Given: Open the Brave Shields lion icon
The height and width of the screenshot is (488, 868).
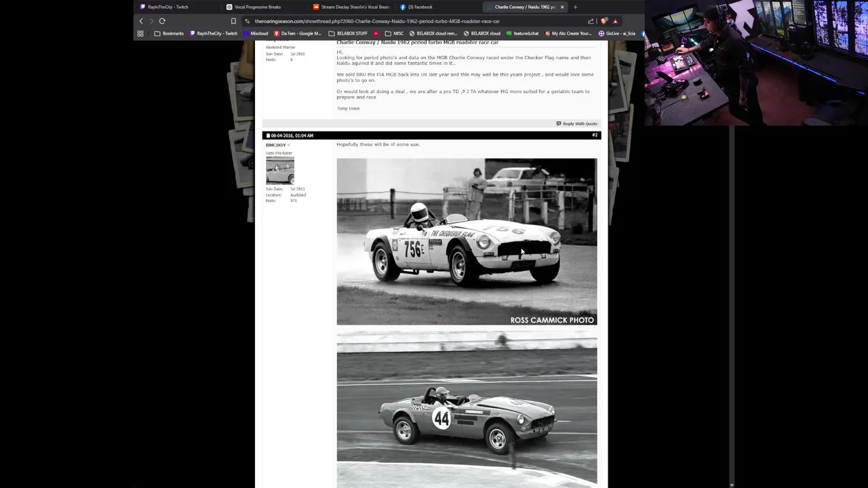Looking at the screenshot, I should (x=604, y=21).
